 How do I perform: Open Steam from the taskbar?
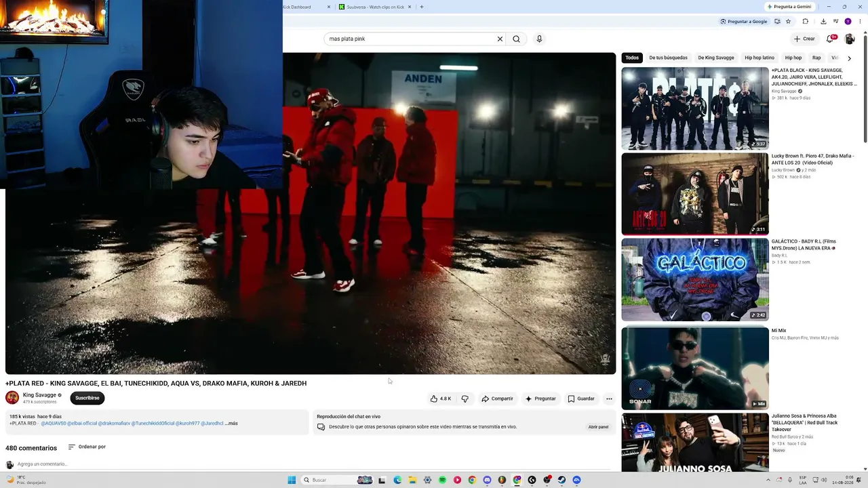coord(561,480)
